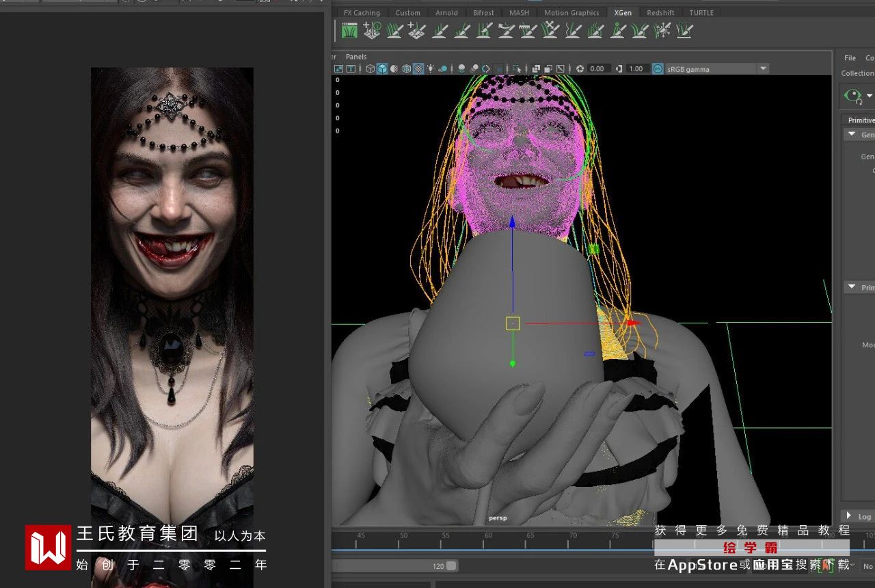This screenshot has height=588, width=875.
Task: Click the range slider handle at 120
Action: 450,566
